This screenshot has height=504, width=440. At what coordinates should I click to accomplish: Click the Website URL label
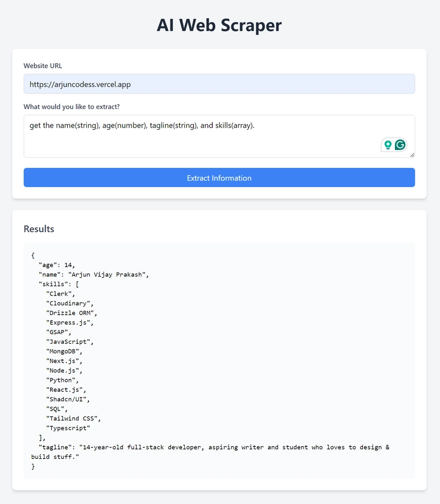43,66
